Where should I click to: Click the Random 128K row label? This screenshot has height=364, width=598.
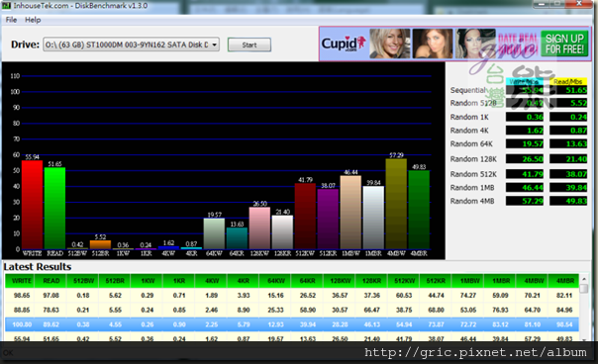[473, 159]
